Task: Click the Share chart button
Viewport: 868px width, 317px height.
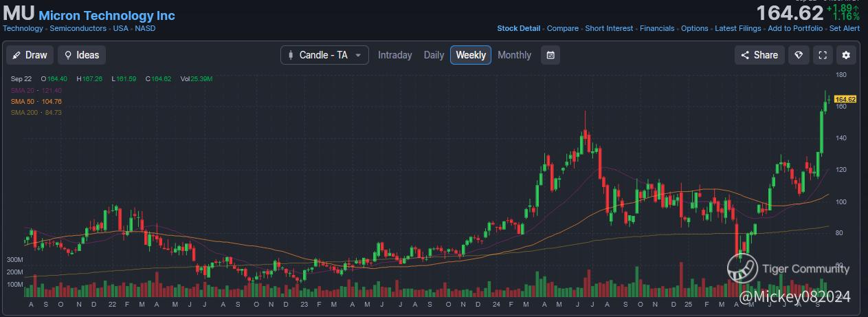Action: (x=759, y=55)
